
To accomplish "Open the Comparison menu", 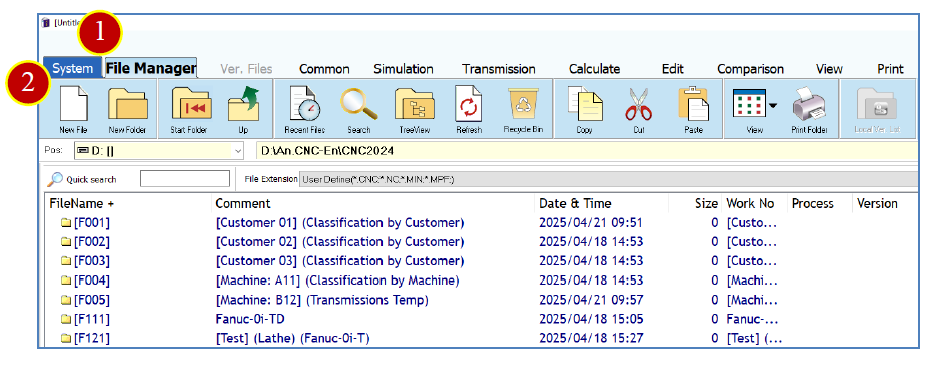I will coord(750,69).
